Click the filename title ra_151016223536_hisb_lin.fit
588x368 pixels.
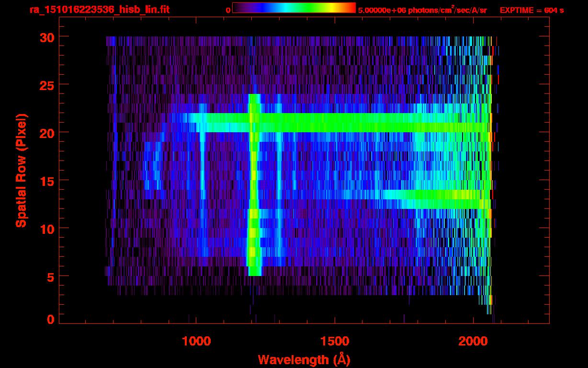click(99, 10)
